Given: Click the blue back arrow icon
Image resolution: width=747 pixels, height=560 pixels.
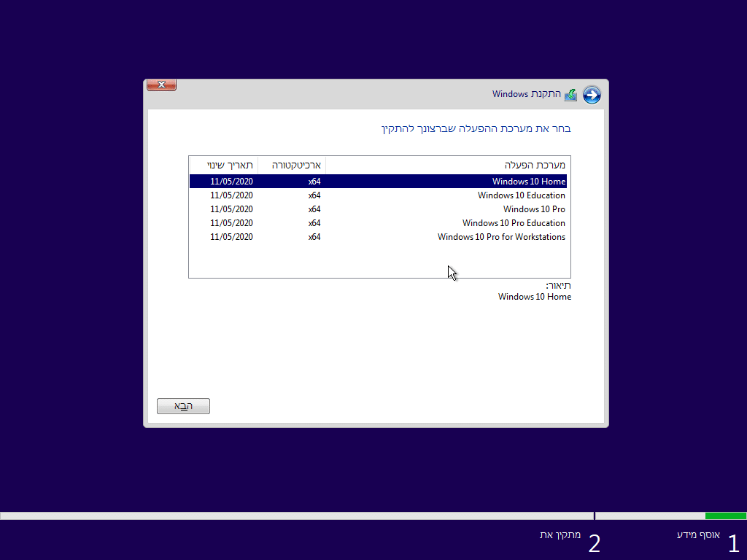Looking at the screenshot, I should [x=592, y=95].
